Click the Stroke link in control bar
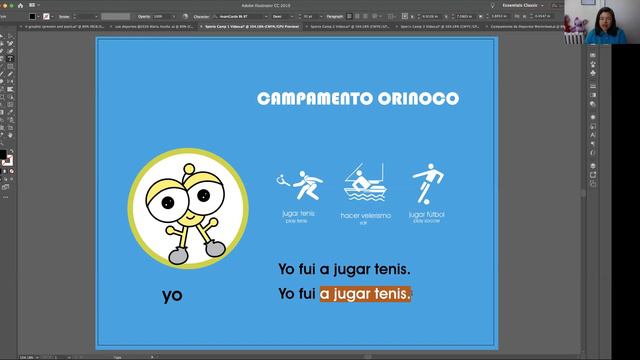Viewport: 640px width, 360px height. pos(64,16)
